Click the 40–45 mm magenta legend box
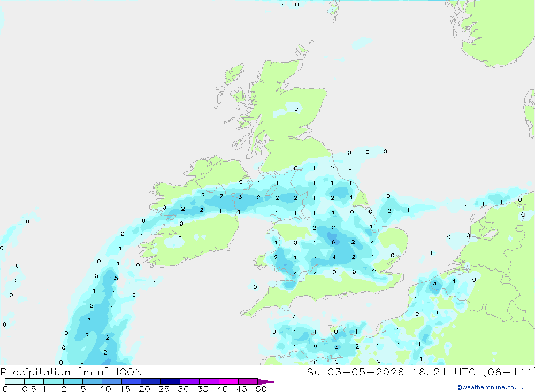Screen dimensions: 535x392 [x=228, y=381]
